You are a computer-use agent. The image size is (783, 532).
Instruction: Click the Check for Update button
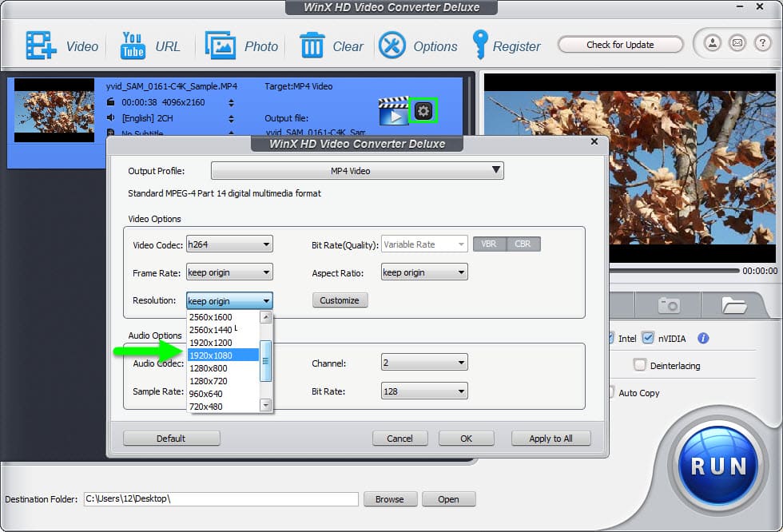coord(620,45)
